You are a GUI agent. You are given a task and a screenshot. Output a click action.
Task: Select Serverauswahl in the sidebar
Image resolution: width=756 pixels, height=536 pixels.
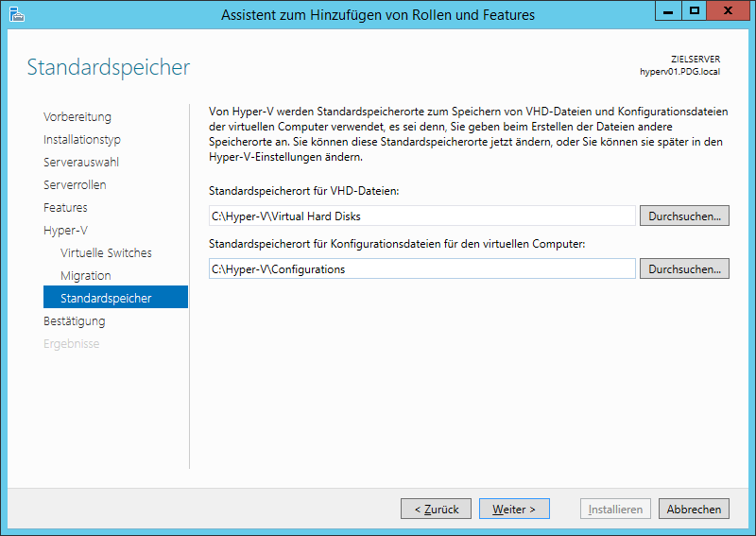click(x=81, y=163)
